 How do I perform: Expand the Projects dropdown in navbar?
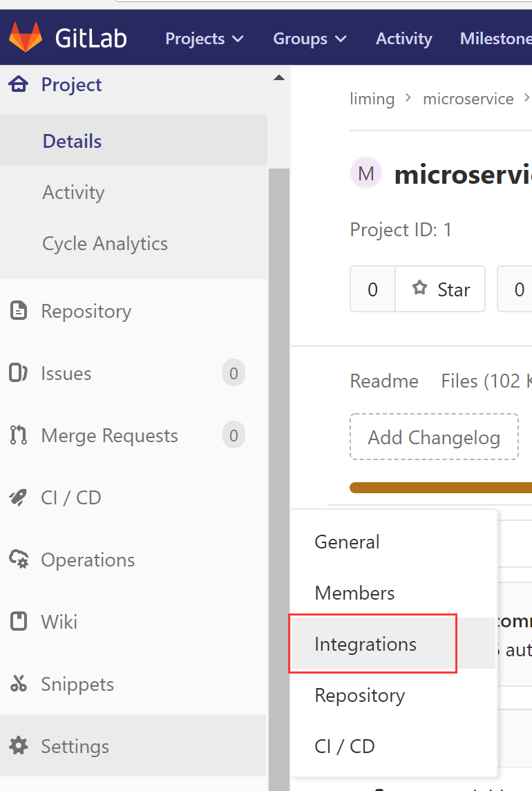205,39
